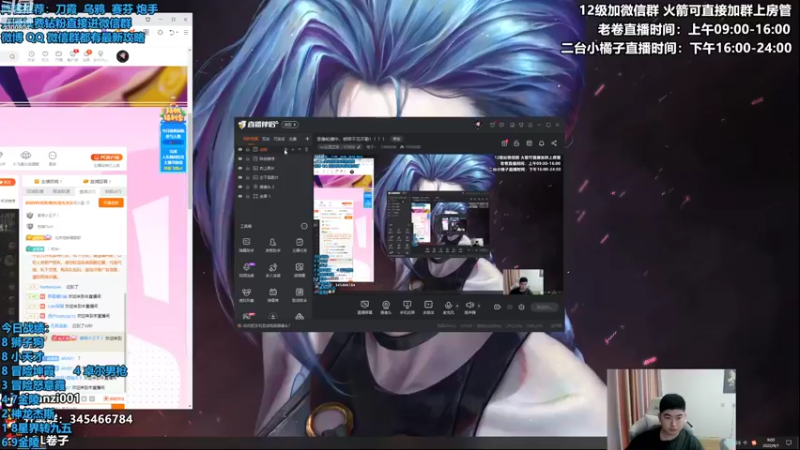The width and height of the screenshot is (800, 450).
Task: Open the list-document tool in toolbox
Action: [299, 294]
